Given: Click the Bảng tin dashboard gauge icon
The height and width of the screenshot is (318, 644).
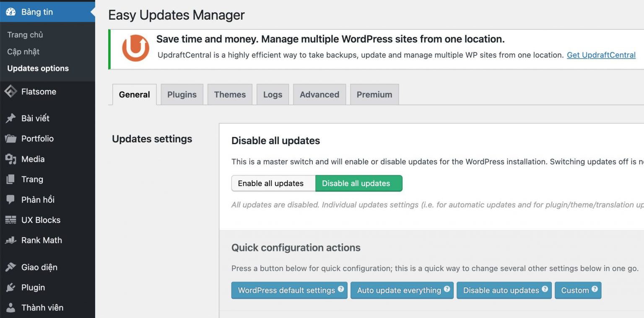Looking at the screenshot, I should tap(10, 12).
